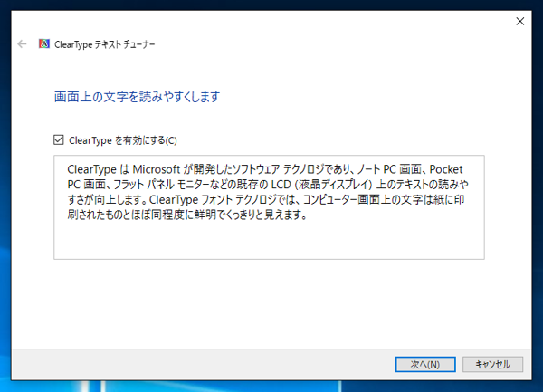Click the 'ClearType テキスト チューナー' window title
The width and height of the screenshot is (543, 392).
105,44
